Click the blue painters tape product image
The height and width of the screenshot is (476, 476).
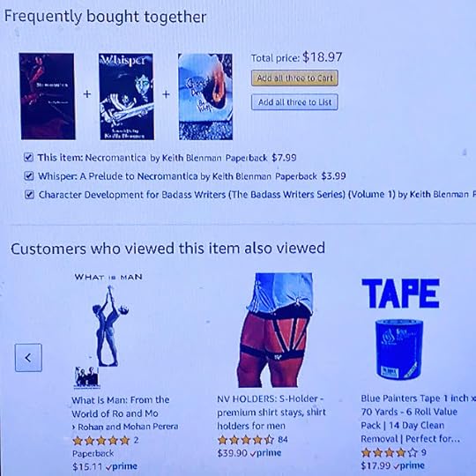tap(400, 330)
